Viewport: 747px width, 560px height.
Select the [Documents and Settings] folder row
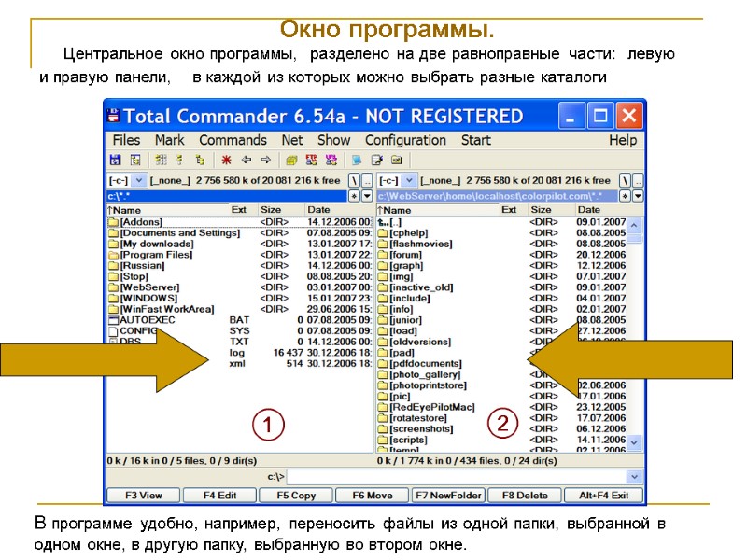pyautogui.click(x=240, y=232)
